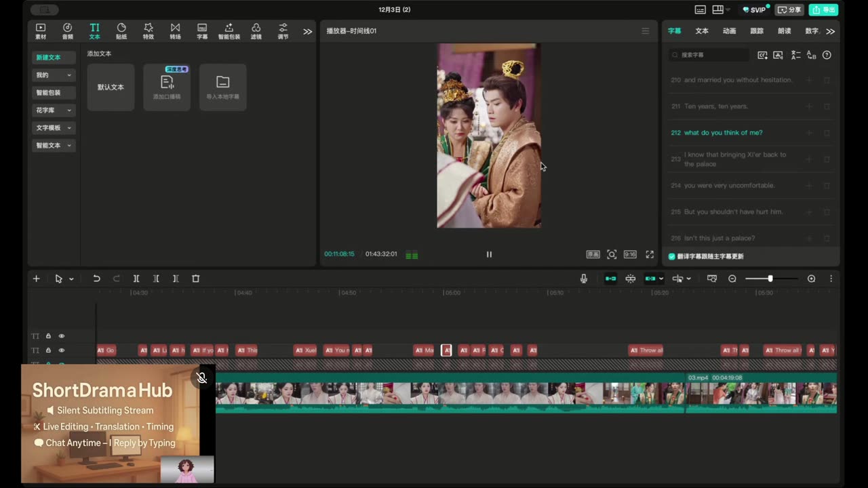Open the preview-axis dropdown arrow
Image resolution: width=868 pixels, height=488 pixels.
click(689, 279)
